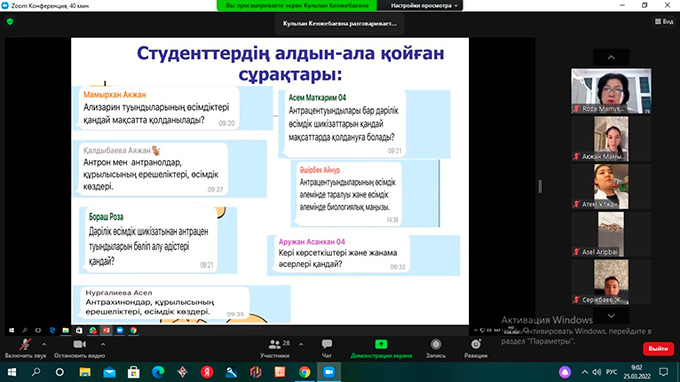Select Аюжан Мамы video thumbnail
Viewport: 680px width, 382px height.
click(x=611, y=139)
